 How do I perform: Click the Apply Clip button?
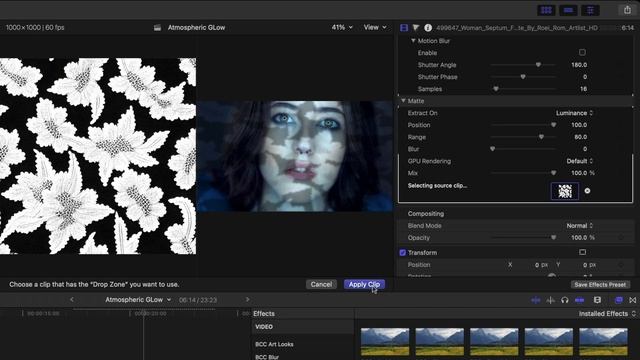(364, 284)
